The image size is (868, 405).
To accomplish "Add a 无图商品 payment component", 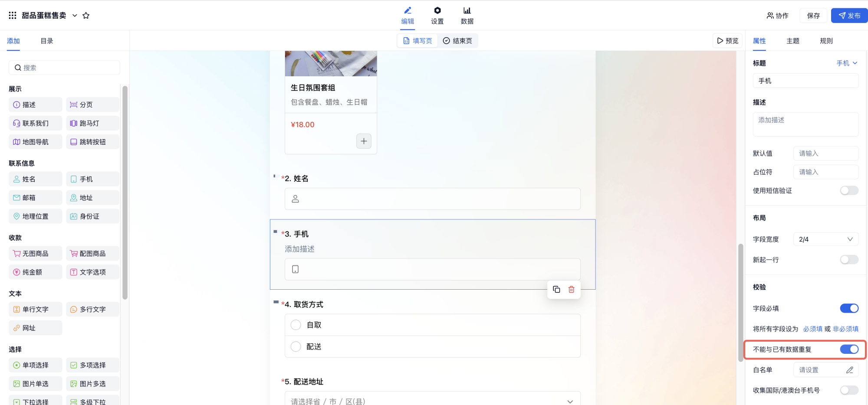I will tap(36, 254).
